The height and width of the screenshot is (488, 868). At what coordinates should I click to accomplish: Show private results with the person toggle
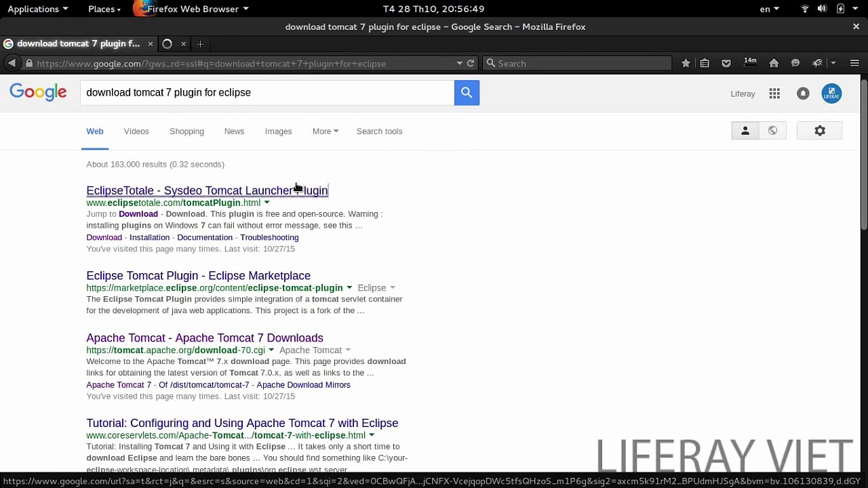pyautogui.click(x=745, y=131)
